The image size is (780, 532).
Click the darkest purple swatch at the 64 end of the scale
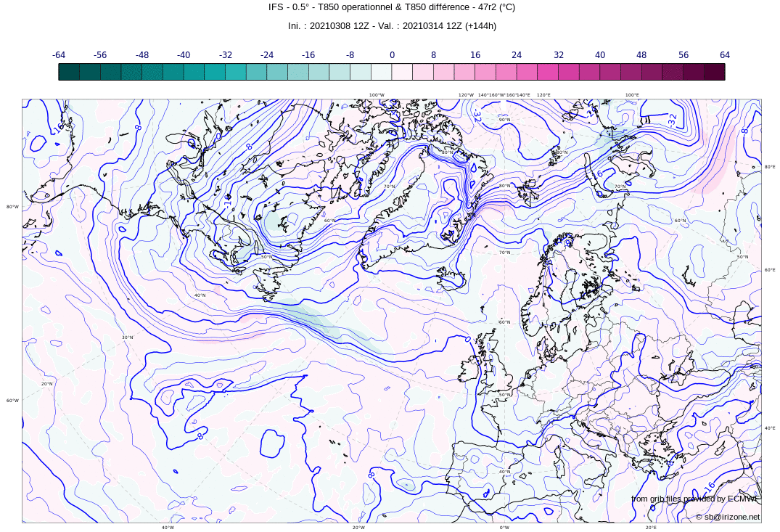click(x=715, y=72)
